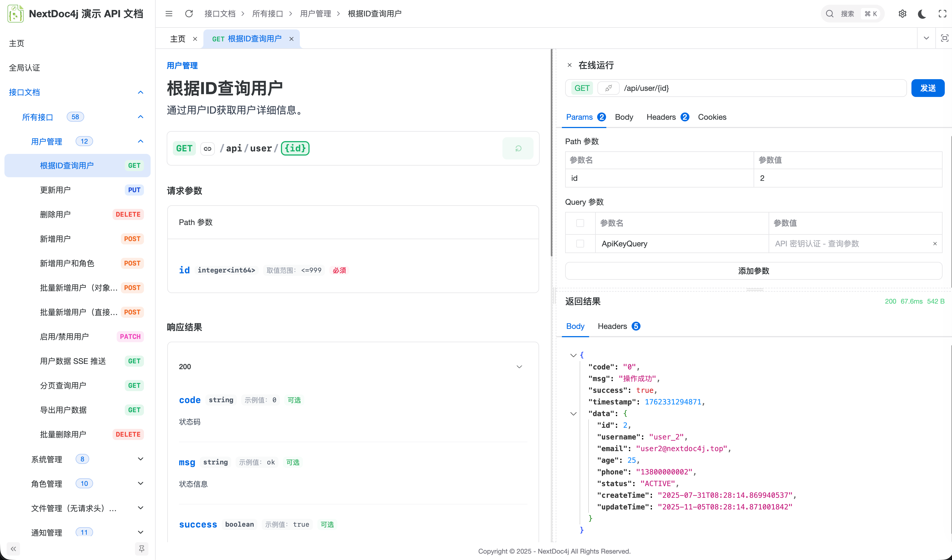The width and height of the screenshot is (952, 560).
Task: Copy the endpoint link icon next to GET
Action: [x=207, y=148]
